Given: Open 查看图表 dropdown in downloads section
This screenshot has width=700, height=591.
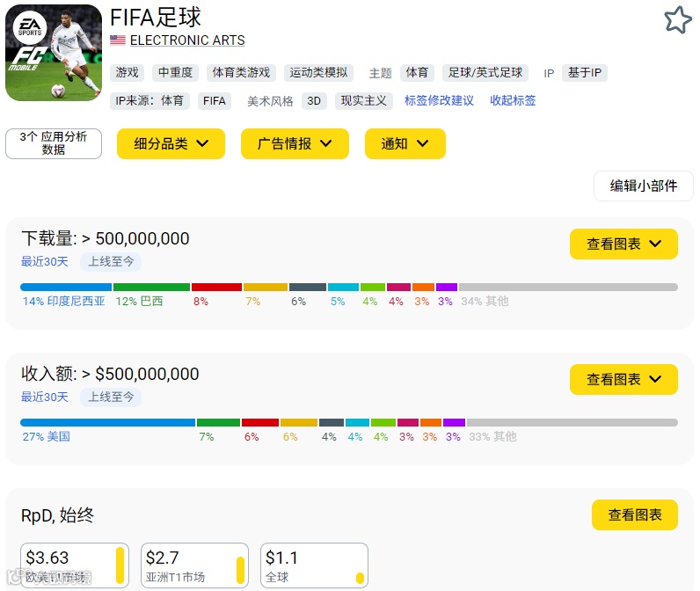Looking at the screenshot, I should [623, 244].
